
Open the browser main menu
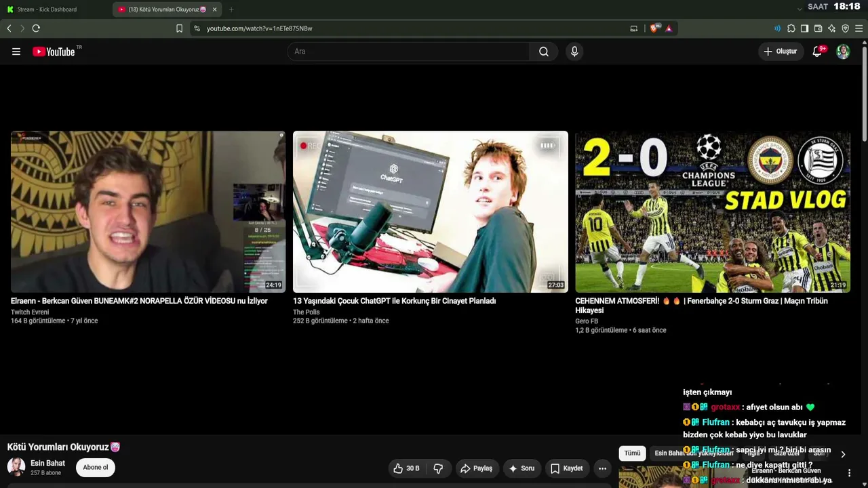(859, 28)
